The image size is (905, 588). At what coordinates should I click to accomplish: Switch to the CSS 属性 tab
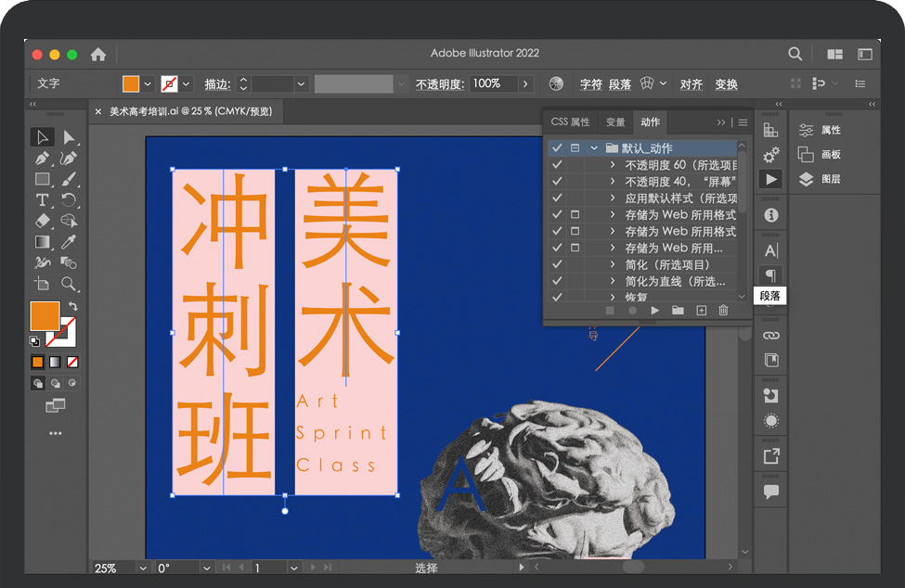coord(570,122)
